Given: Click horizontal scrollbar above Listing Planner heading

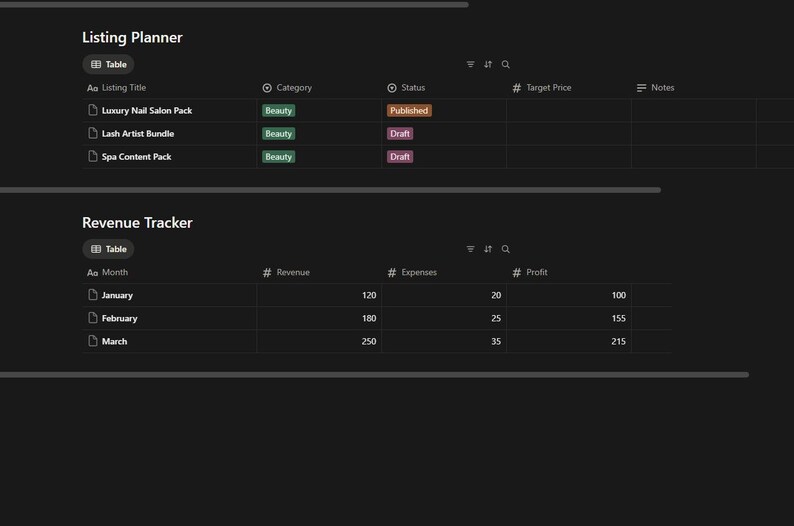Looking at the screenshot, I should pos(234,5).
